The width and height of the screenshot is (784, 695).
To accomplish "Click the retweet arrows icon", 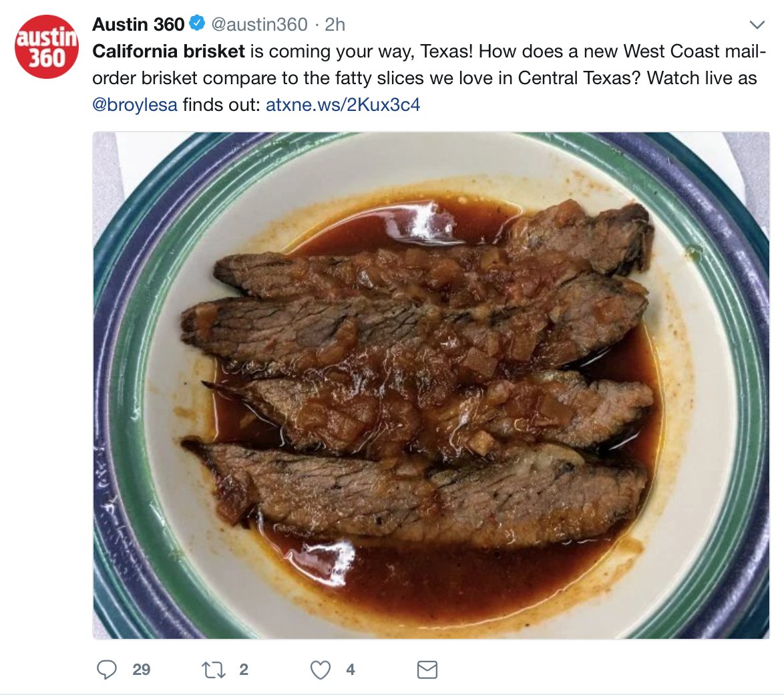I will (x=214, y=670).
